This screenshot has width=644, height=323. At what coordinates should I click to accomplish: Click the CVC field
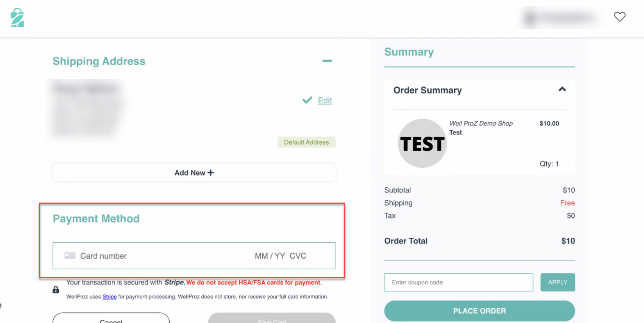click(298, 256)
